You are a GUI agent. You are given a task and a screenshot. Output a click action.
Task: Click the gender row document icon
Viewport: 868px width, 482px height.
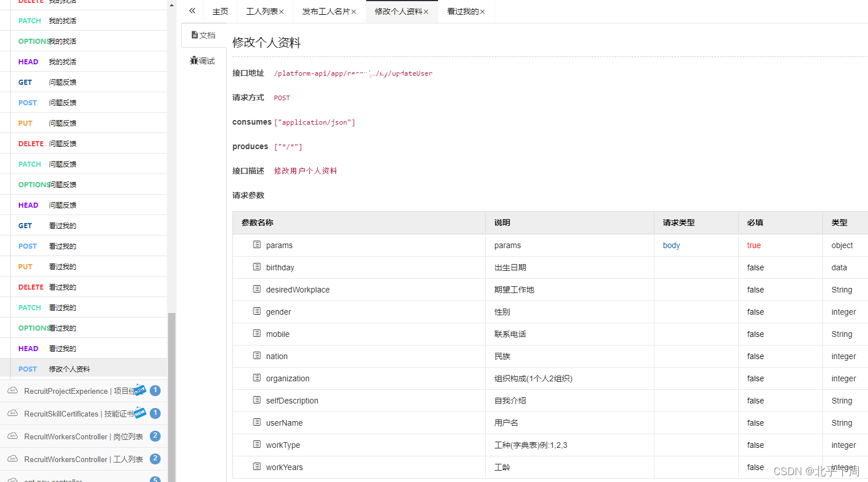pos(257,311)
